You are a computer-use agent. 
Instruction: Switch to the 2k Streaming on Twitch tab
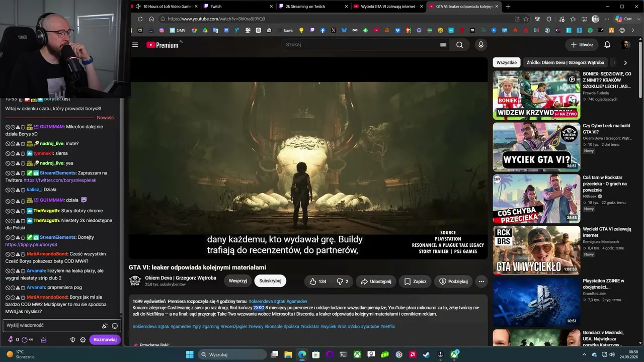tap(312, 7)
